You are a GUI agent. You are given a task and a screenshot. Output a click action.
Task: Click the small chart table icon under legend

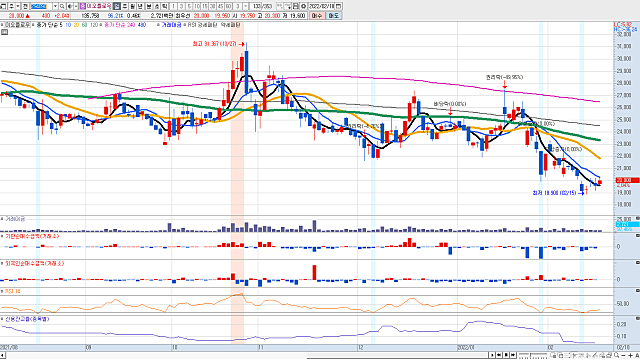(4, 32)
